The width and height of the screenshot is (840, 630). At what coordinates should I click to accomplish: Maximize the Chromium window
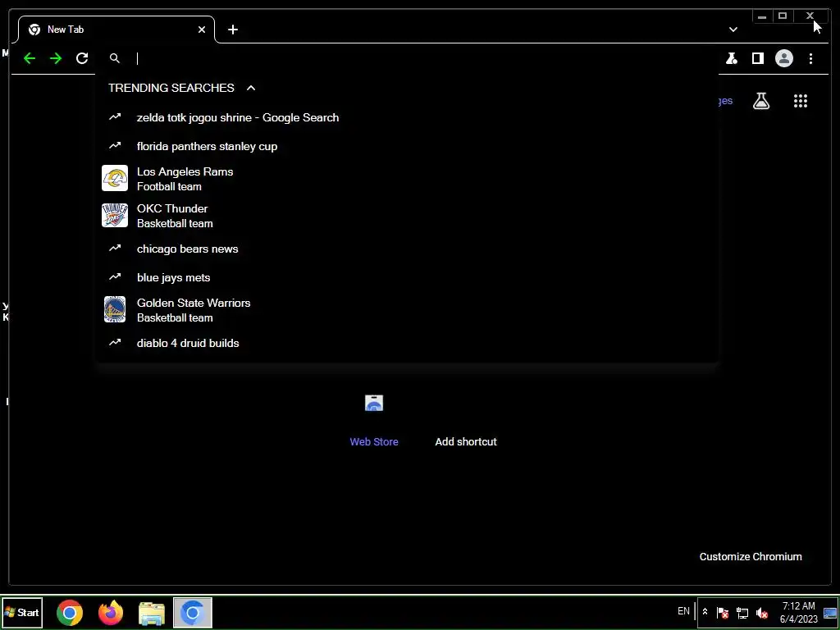(783, 16)
